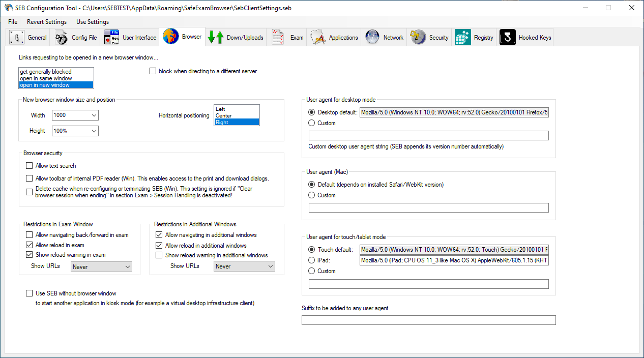The image size is (644, 358).
Task: Open the File menu
Action: click(13, 22)
